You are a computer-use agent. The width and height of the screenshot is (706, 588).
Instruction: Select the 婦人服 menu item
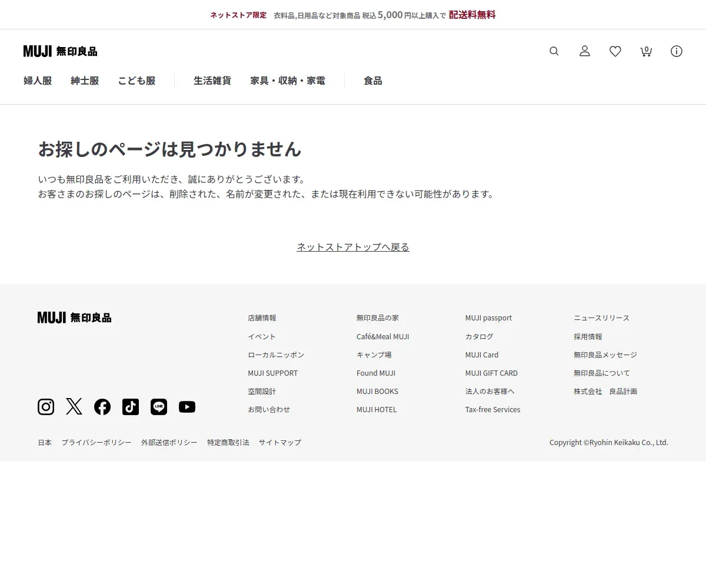(x=38, y=81)
